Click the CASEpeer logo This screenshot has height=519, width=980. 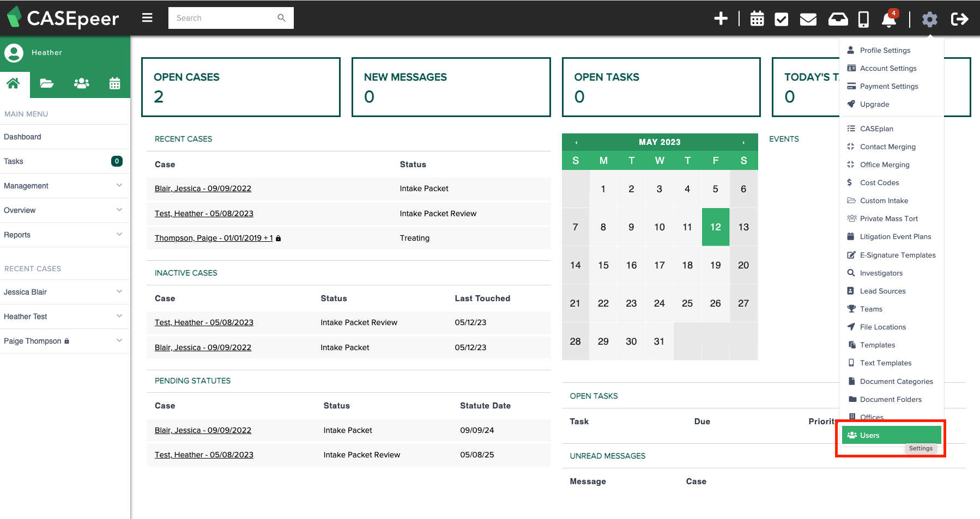(x=63, y=18)
